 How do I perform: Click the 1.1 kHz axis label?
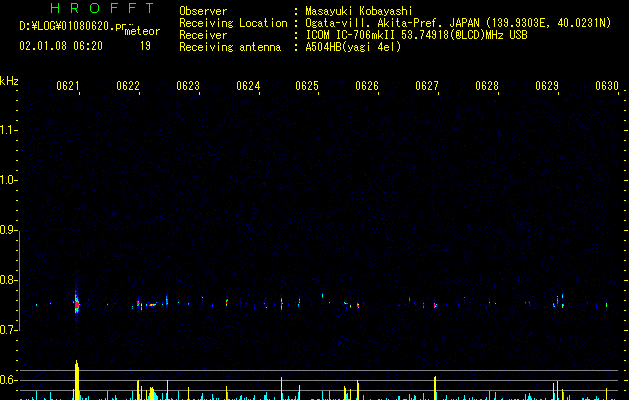8,130
